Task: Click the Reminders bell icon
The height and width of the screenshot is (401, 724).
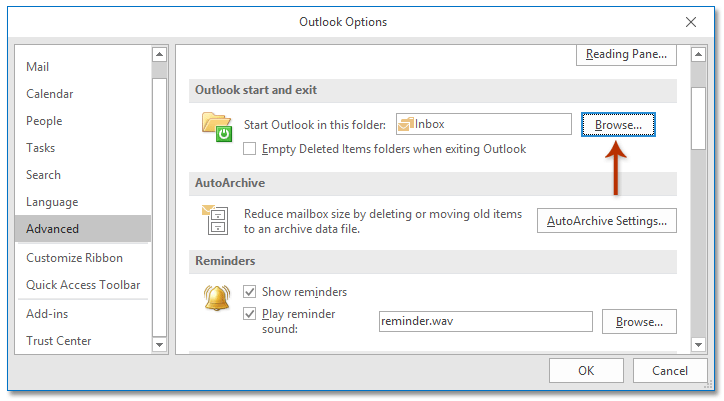Action: pyautogui.click(x=217, y=300)
